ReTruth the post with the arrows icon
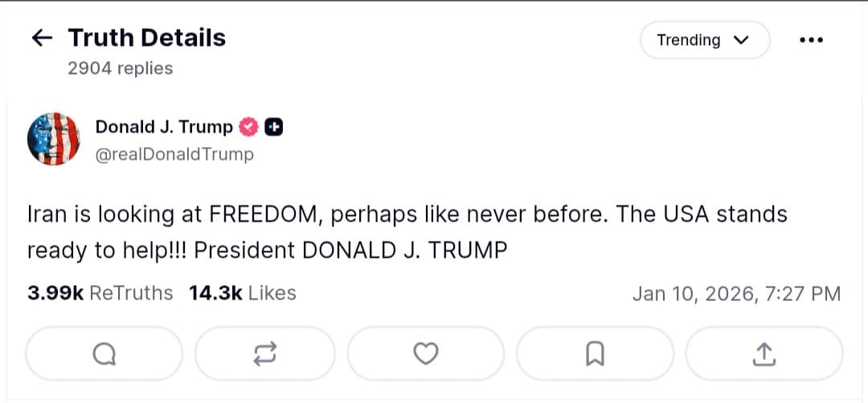 point(266,353)
